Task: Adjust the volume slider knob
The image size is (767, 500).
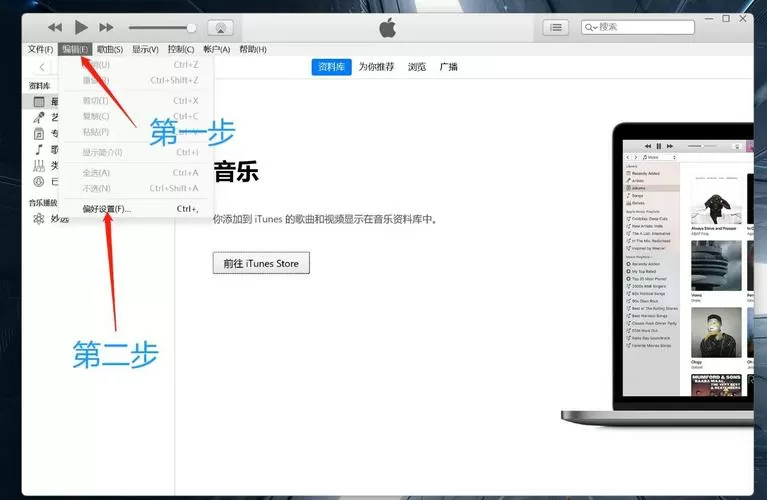Action: [x=191, y=28]
